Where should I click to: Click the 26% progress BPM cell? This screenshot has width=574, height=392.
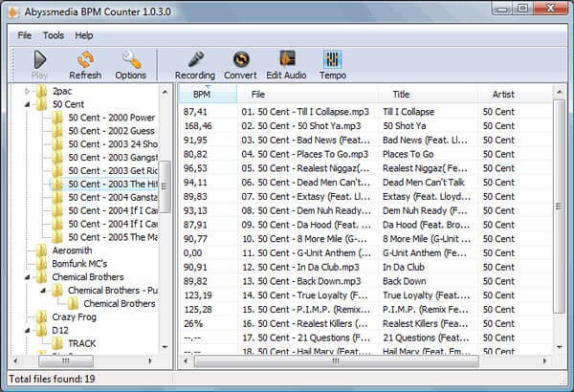(193, 324)
